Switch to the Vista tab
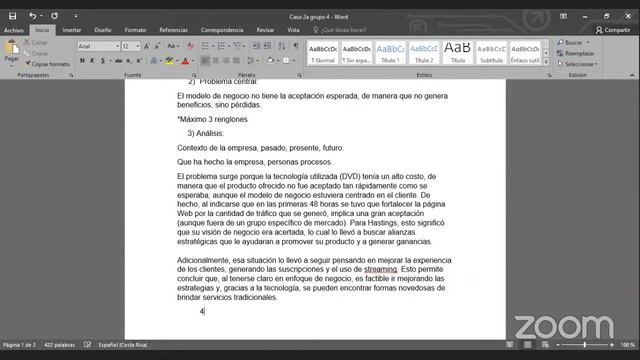The image size is (640, 360). coord(293,30)
